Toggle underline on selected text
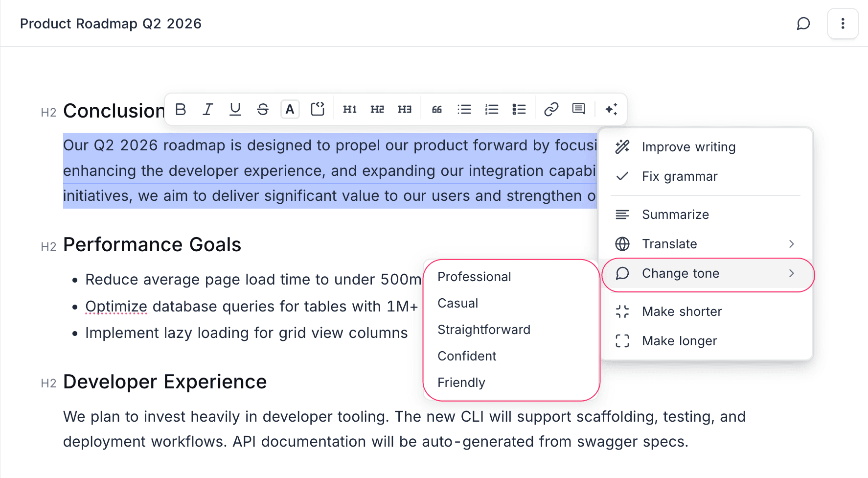 tap(235, 109)
